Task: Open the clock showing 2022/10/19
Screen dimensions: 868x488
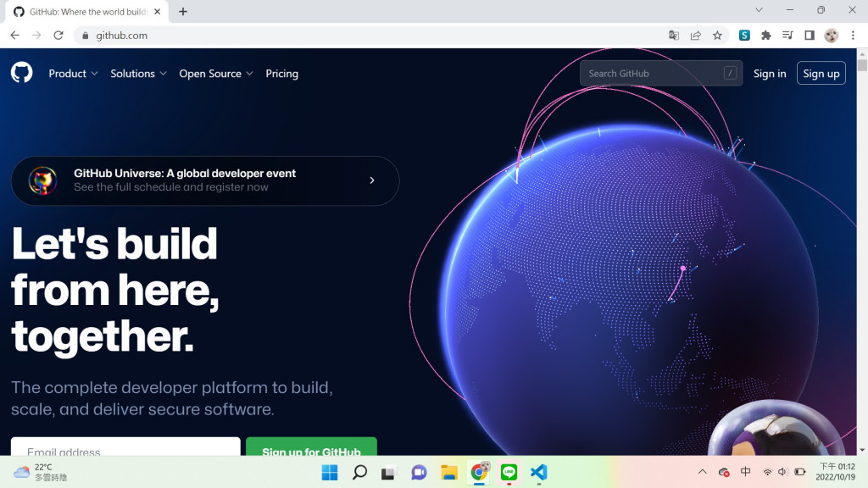Action: point(835,472)
